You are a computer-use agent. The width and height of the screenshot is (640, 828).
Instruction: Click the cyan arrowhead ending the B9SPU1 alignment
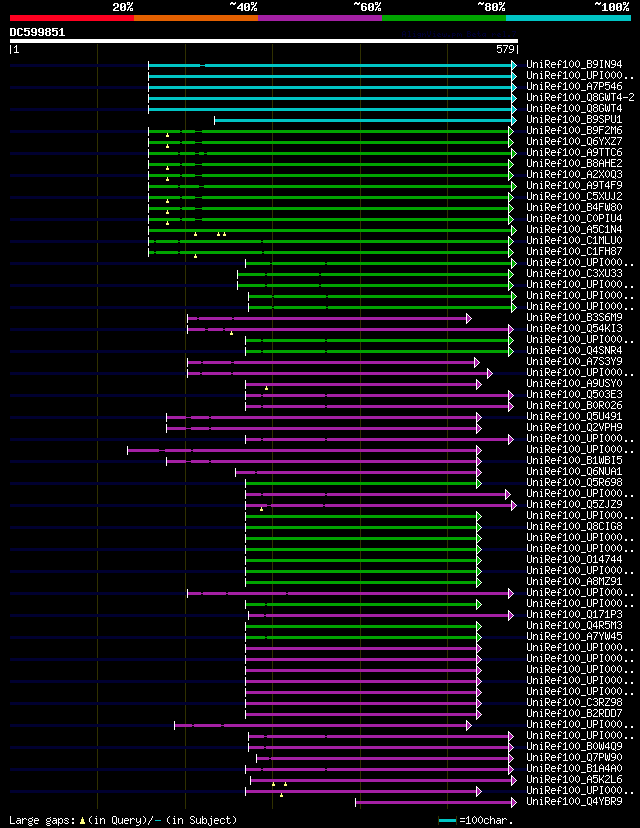514,120
